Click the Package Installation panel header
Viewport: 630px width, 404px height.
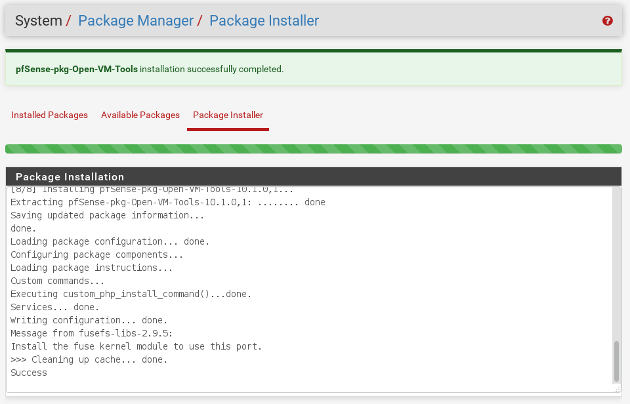(313, 177)
